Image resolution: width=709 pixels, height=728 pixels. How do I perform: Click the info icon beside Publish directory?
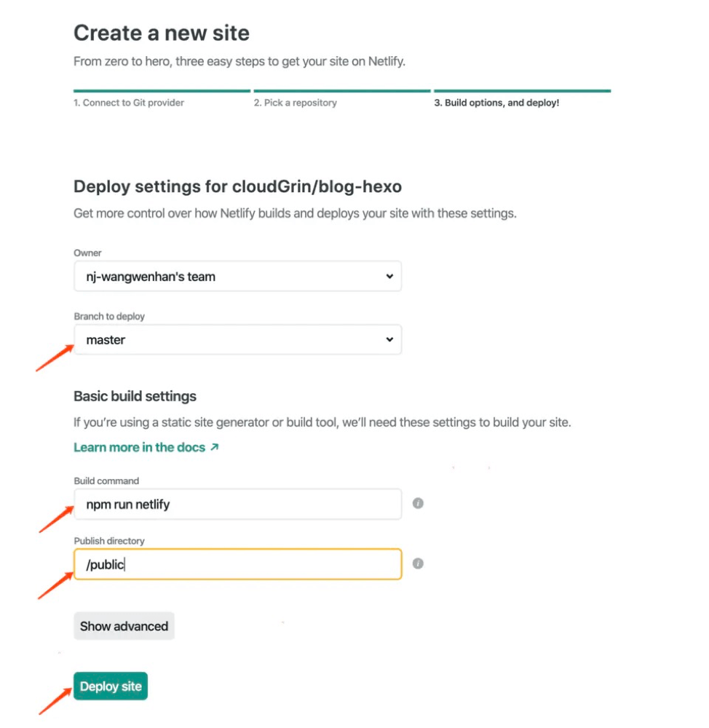pyautogui.click(x=418, y=563)
